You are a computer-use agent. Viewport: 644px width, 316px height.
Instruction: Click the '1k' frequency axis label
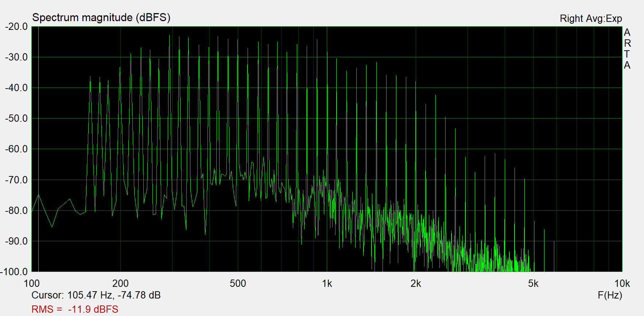coord(327,284)
